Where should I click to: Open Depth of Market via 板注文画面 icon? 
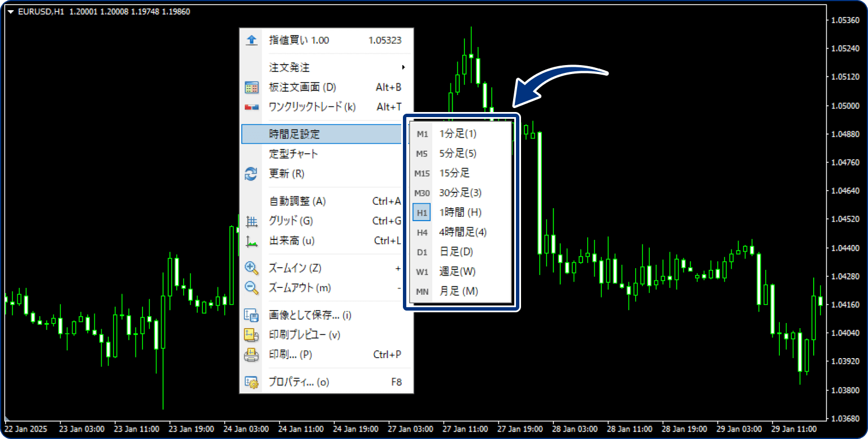point(251,87)
